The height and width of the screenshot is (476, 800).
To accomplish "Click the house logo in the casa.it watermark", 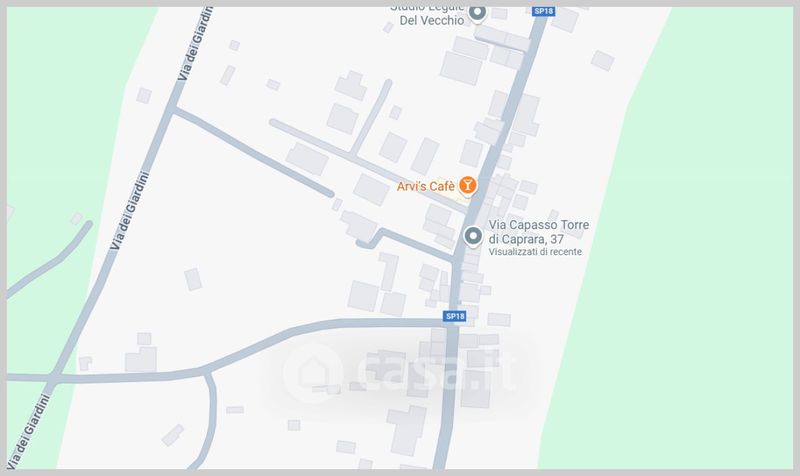I will 313,372.
